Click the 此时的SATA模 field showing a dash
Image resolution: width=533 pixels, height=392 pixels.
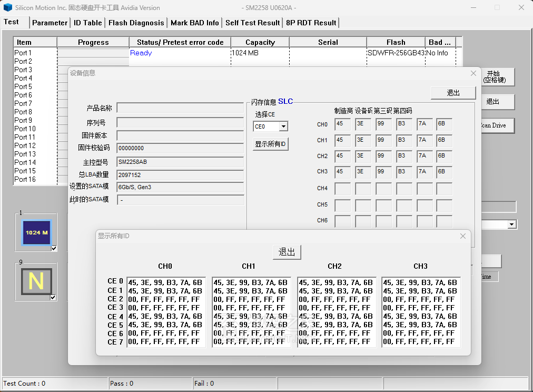(180, 200)
